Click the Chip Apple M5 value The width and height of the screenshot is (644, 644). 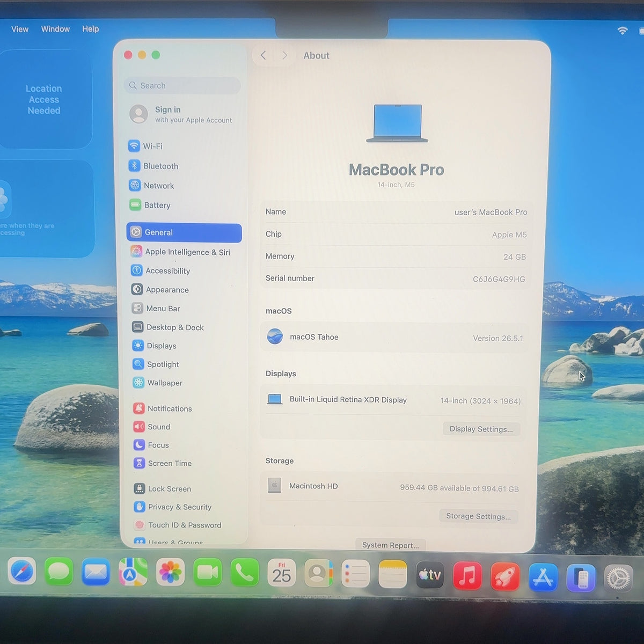pos(509,235)
